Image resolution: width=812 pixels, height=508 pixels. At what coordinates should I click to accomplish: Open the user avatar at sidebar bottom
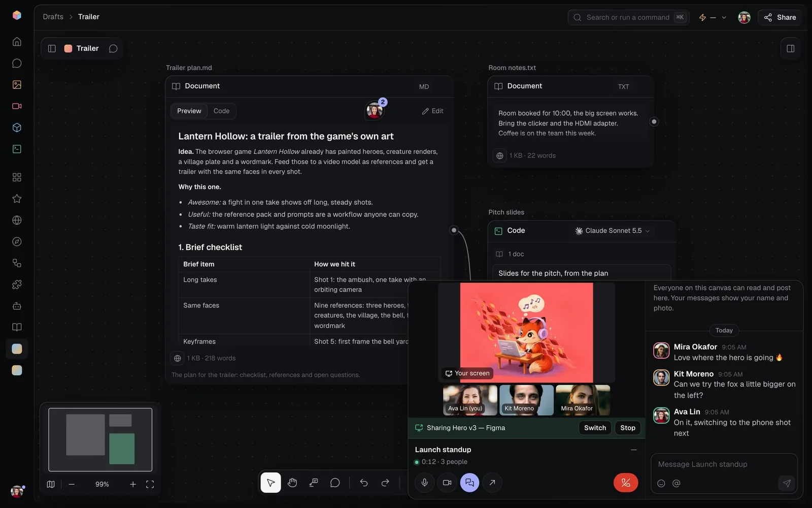[17, 491]
